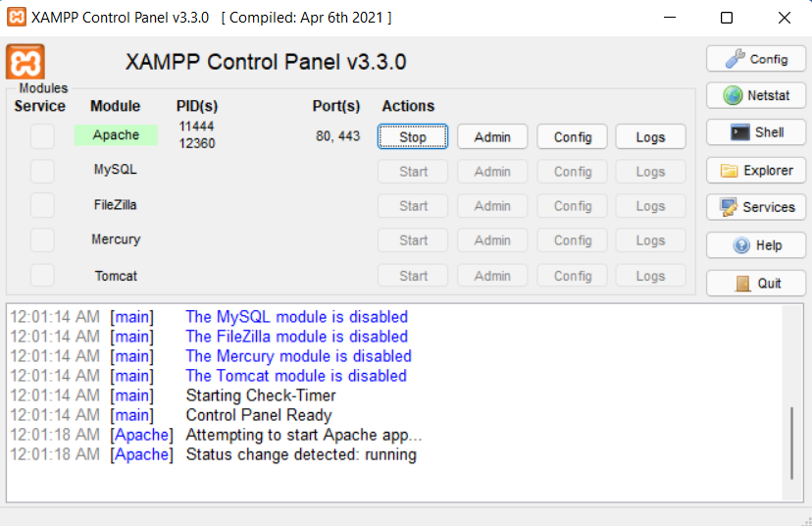The width and height of the screenshot is (812, 526).
Task: Toggle the Mercury service checkbox
Action: point(42,240)
